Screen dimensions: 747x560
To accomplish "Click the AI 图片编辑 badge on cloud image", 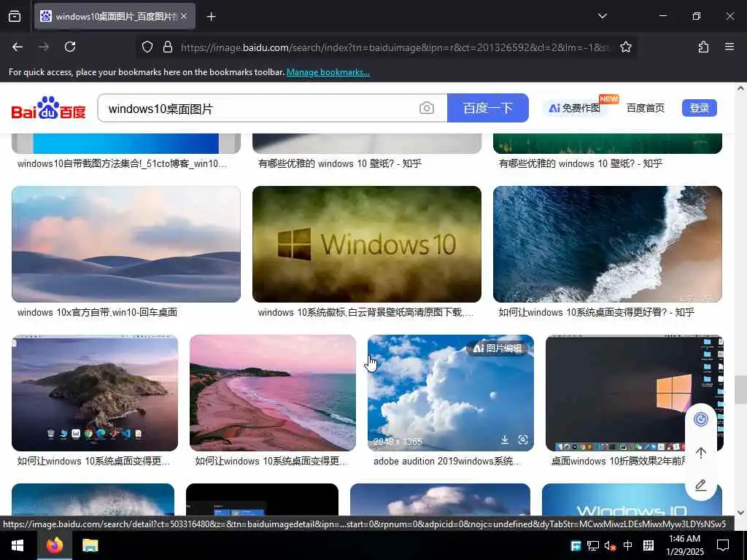I will point(498,349).
